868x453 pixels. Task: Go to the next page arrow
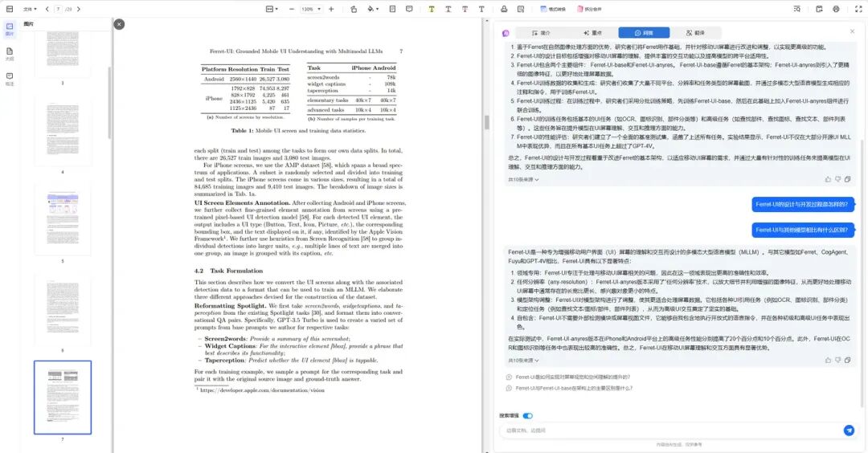[x=79, y=9]
